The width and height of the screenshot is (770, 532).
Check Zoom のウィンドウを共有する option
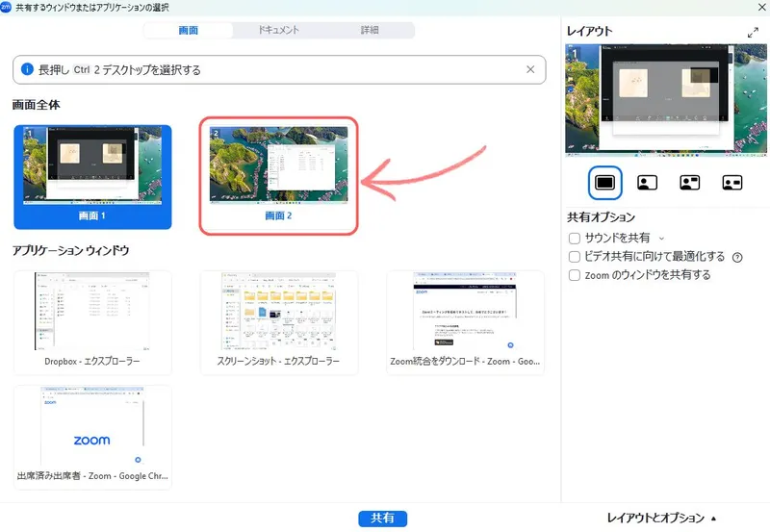coord(575,275)
